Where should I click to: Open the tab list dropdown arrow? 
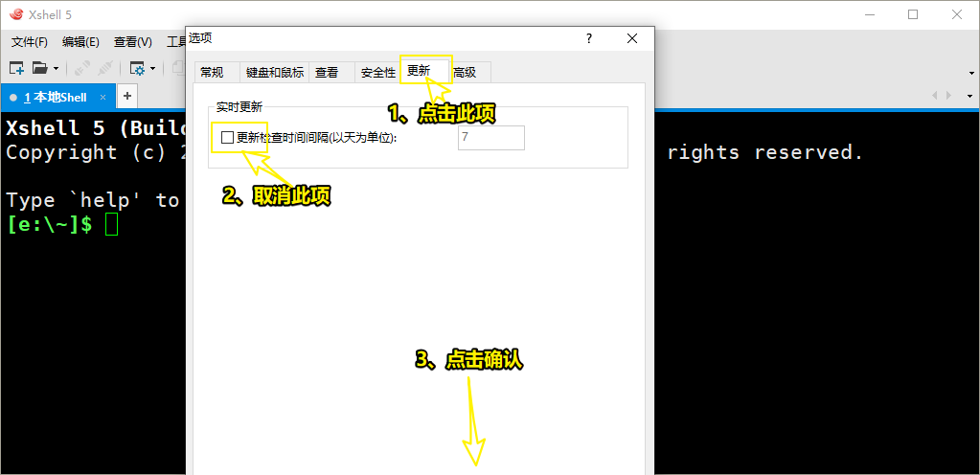click(x=970, y=96)
